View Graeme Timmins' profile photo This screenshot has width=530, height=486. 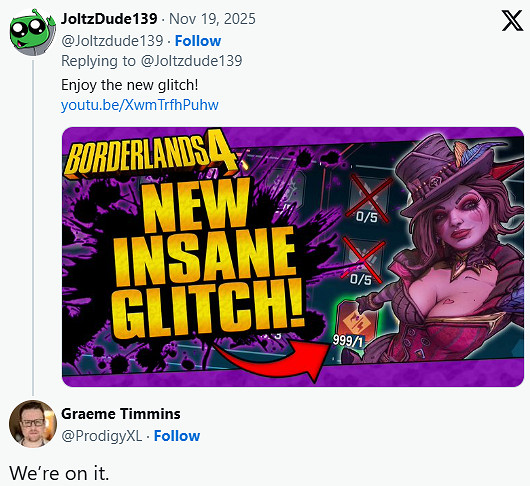(x=32, y=424)
